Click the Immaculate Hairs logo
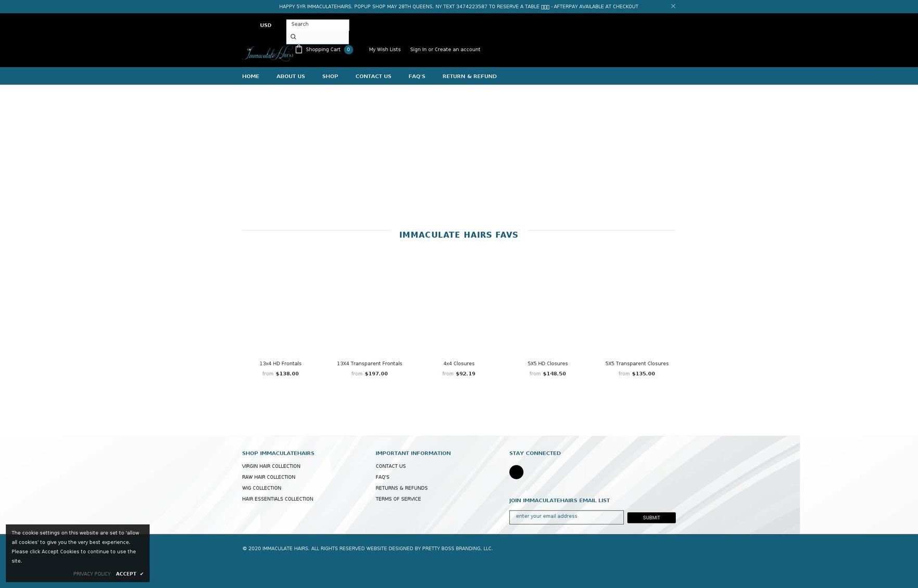The height and width of the screenshot is (588, 918). tap(268, 53)
